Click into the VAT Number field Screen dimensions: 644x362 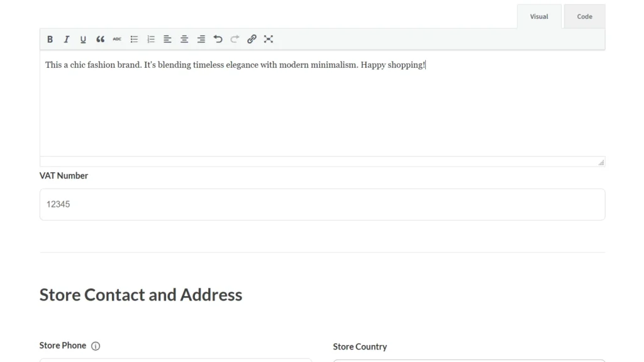322,204
